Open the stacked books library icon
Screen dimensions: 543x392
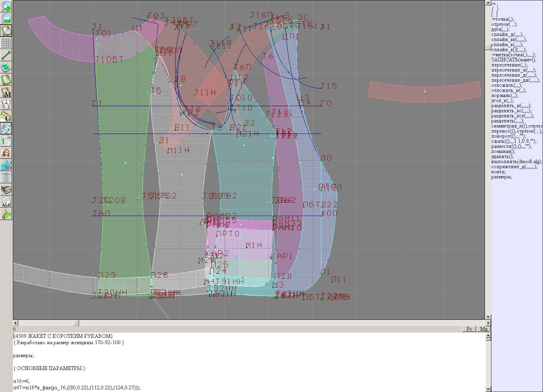coord(6,190)
